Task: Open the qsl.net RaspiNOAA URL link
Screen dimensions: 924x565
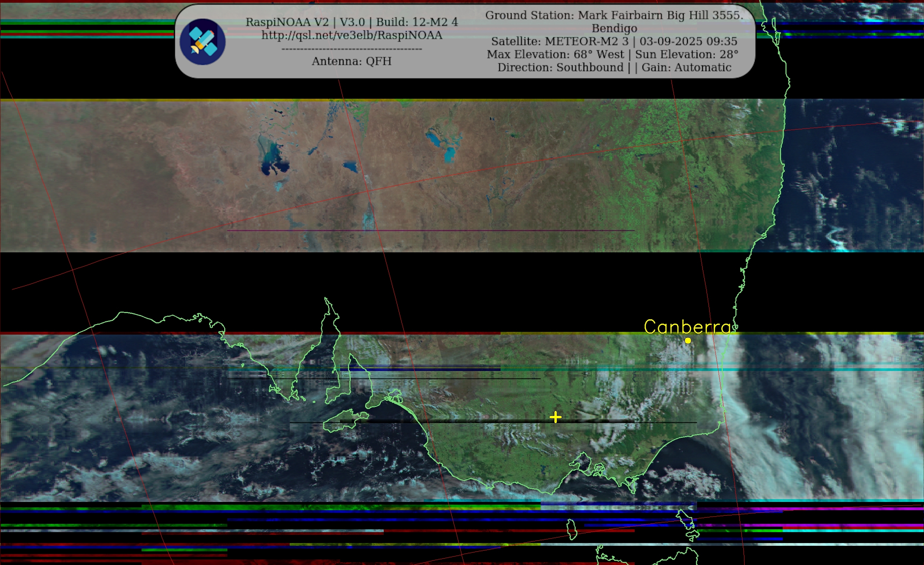Action: coord(351,35)
